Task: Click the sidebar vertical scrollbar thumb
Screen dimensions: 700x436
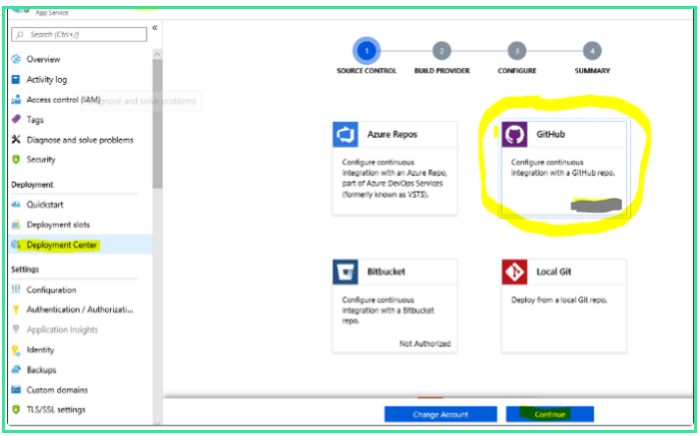Action: (x=157, y=124)
